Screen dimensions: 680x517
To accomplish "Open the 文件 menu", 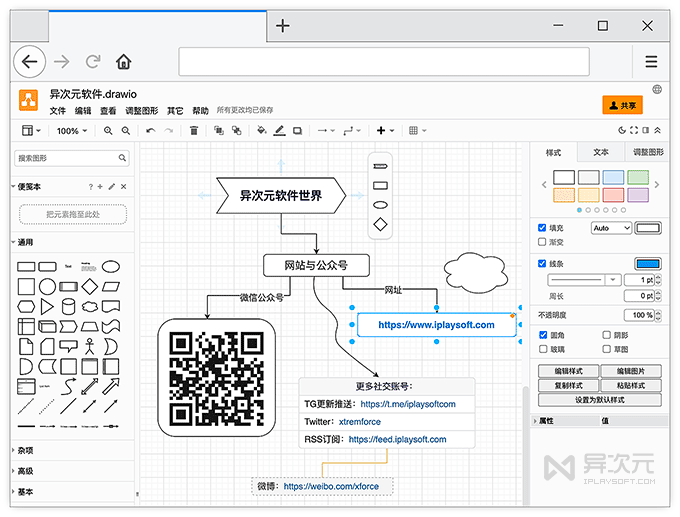I will (x=57, y=111).
